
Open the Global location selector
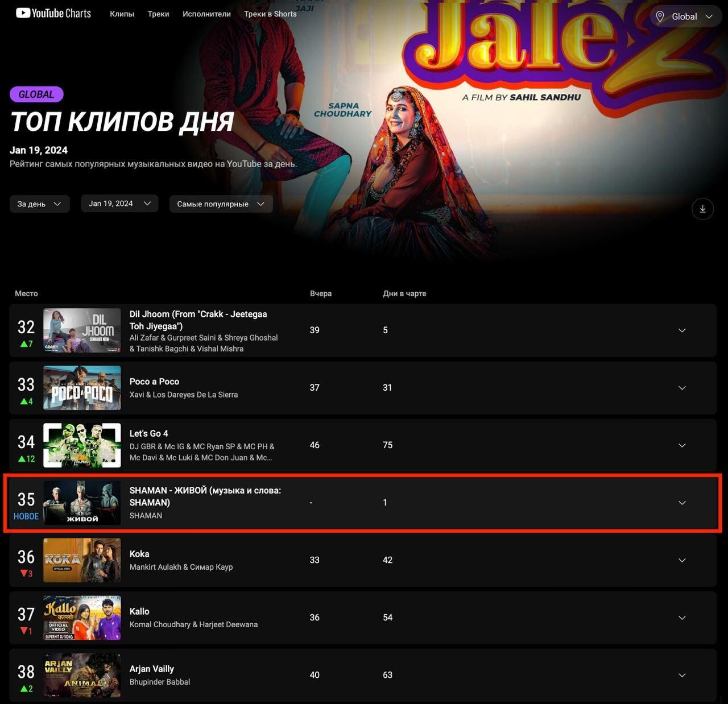(x=685, y=16)
